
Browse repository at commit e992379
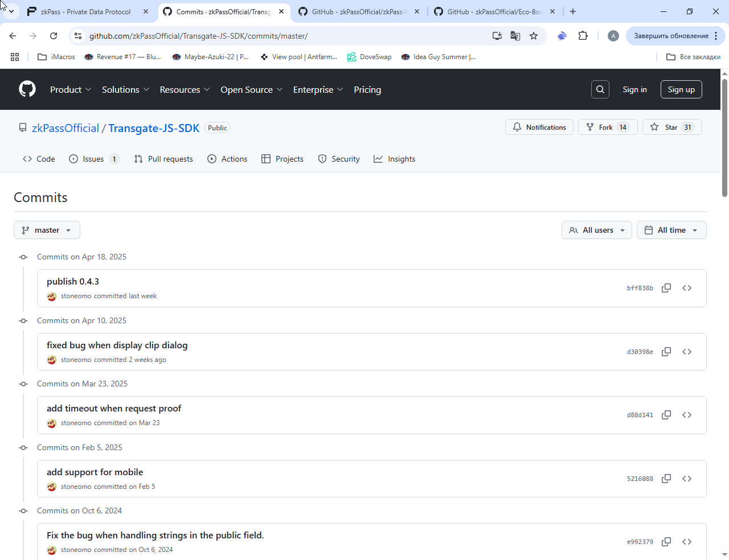(x=687, y=542)
